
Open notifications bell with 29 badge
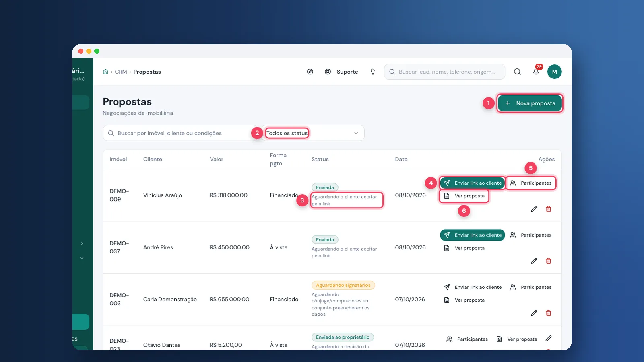point(536,72)
